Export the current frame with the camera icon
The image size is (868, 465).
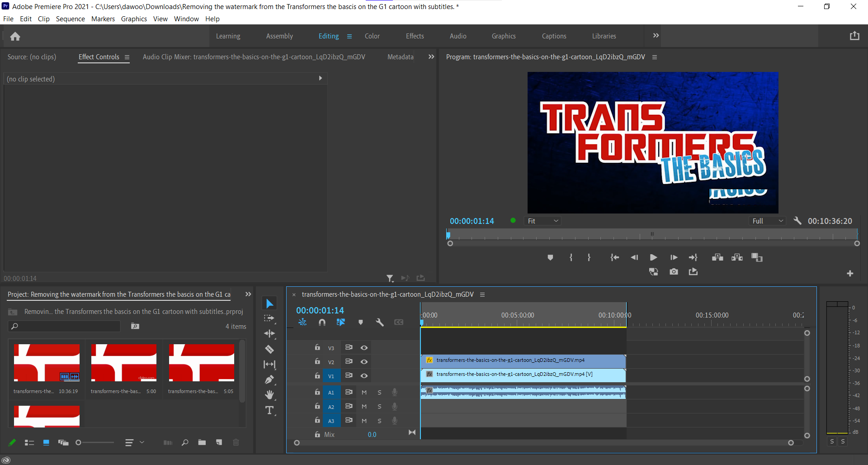pos(674,271)
